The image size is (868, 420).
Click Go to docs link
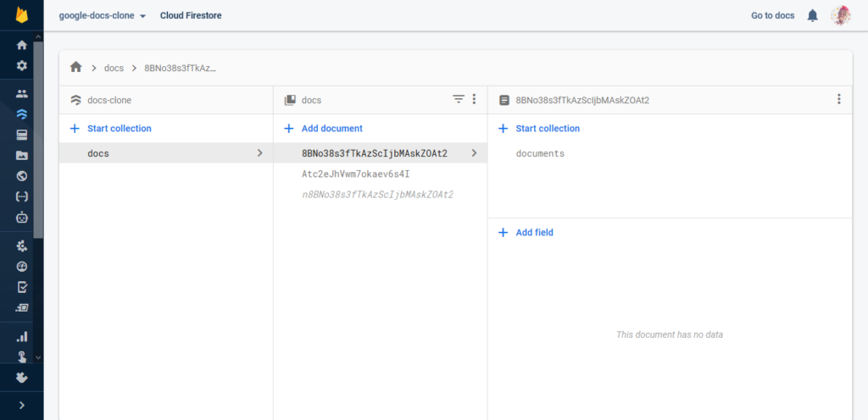pos(773,15)
